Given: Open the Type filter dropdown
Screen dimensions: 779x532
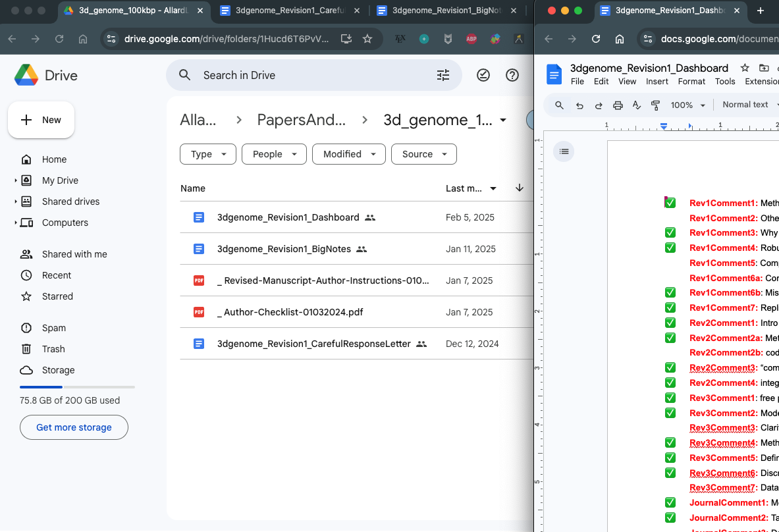Looking at the screenshot, I should click(207, 154).
